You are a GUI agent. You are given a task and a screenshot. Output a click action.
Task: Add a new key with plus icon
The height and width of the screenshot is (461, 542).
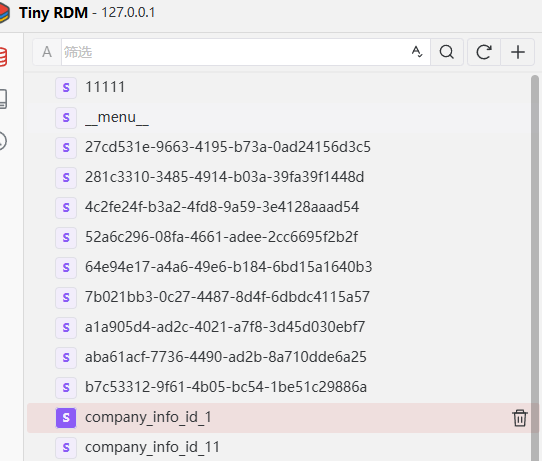(517, 52)
